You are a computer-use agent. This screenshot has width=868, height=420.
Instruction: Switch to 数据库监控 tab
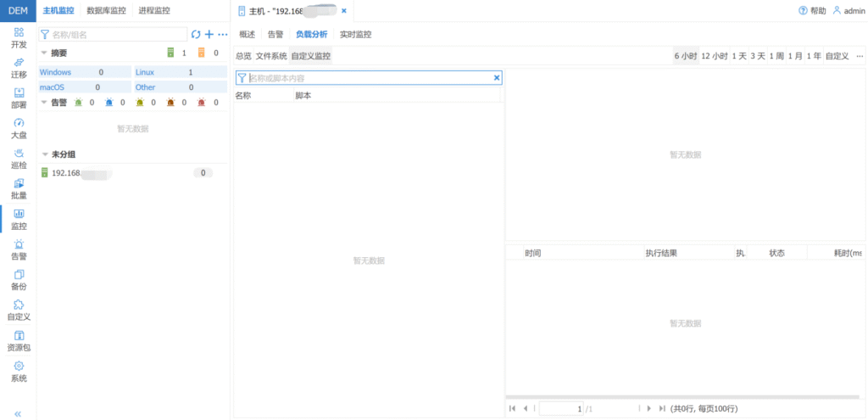tap(106, 11)
